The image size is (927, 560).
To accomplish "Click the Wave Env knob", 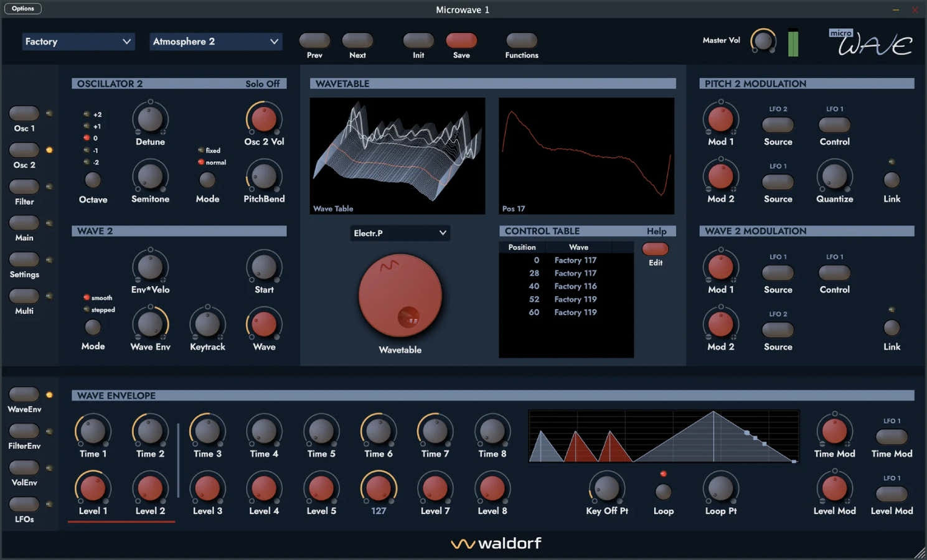I will [x=150, y=324].
